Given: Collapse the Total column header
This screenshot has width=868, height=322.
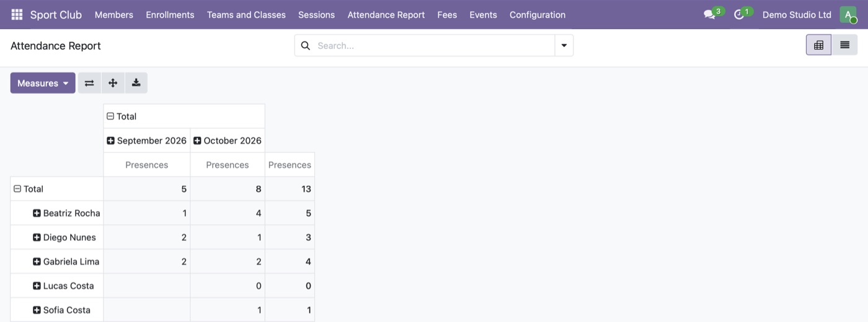Looking at the screenshot, I should pyautogui.click(x=184, y=116).
